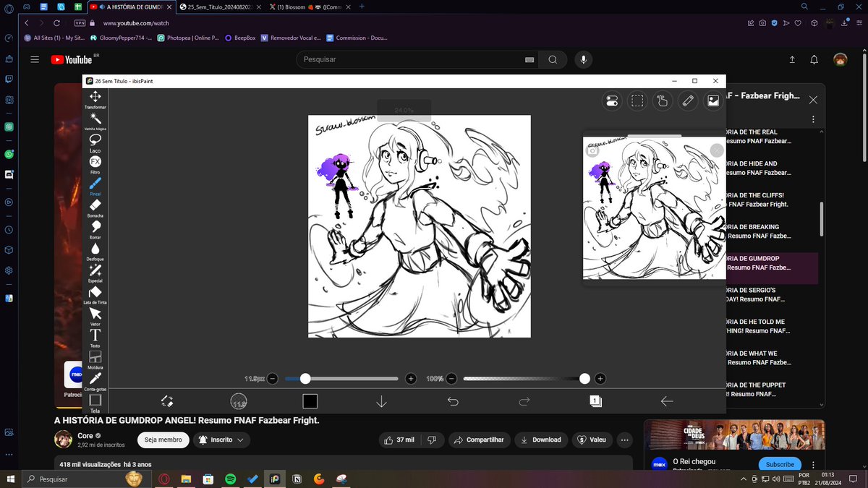Toggle the ibisPaint view settings switch icon
868x488 pixels.
click(612, 101)
